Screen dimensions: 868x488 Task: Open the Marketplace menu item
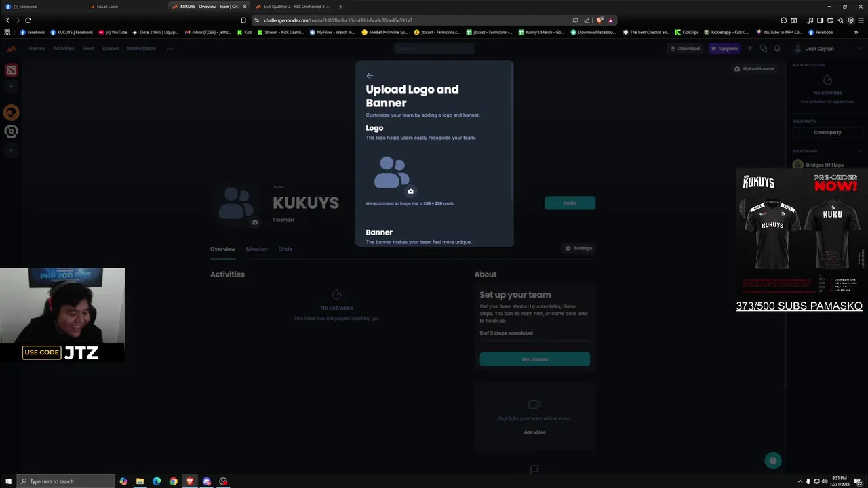pyautogui.click(x=141, y=49)
